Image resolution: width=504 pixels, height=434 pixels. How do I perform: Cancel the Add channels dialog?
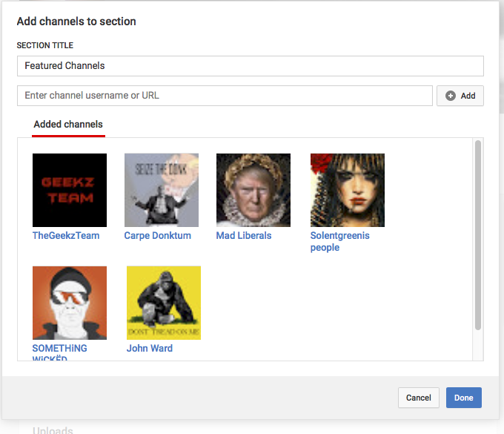coord(419,398)
